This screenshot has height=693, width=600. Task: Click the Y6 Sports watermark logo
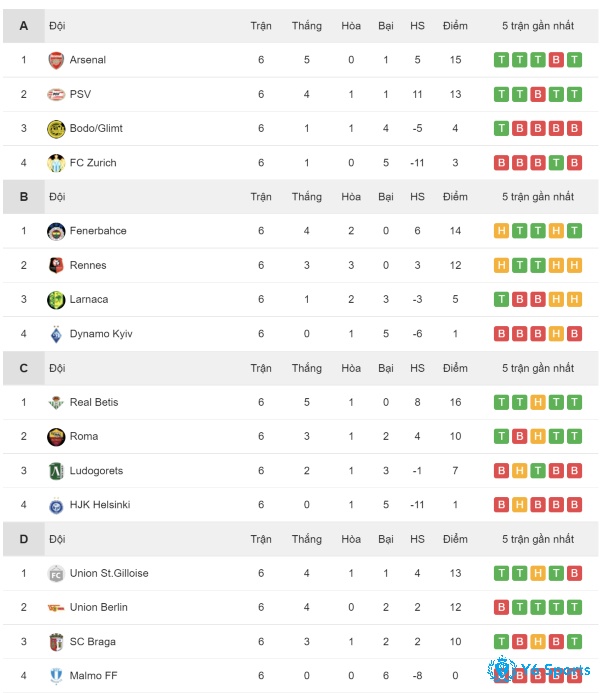click(539, 670)
